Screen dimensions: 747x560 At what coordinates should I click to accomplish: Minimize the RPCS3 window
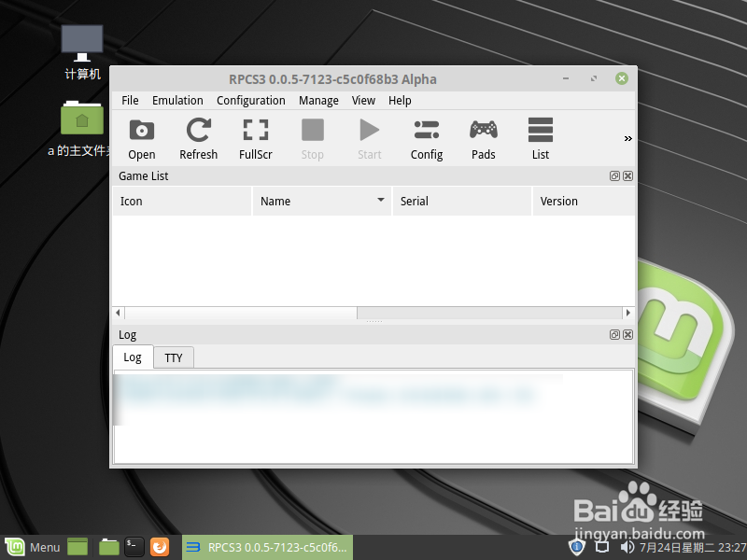(566, 78)
